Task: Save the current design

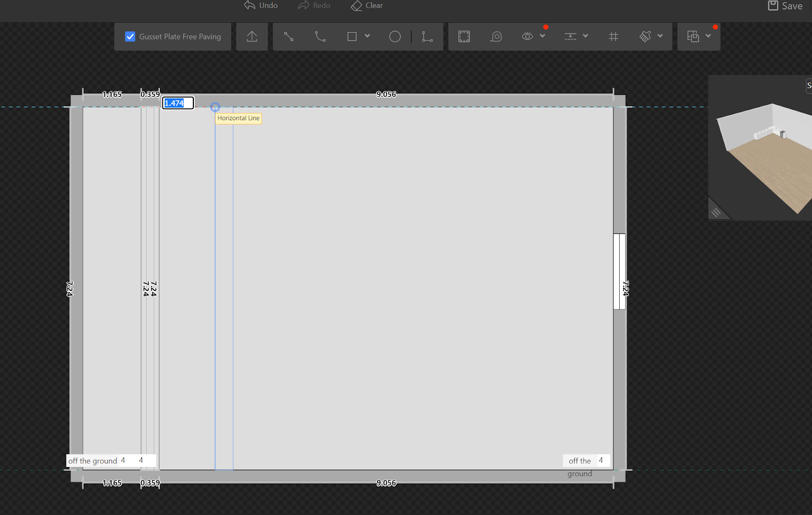Action: tap(785, 6)
